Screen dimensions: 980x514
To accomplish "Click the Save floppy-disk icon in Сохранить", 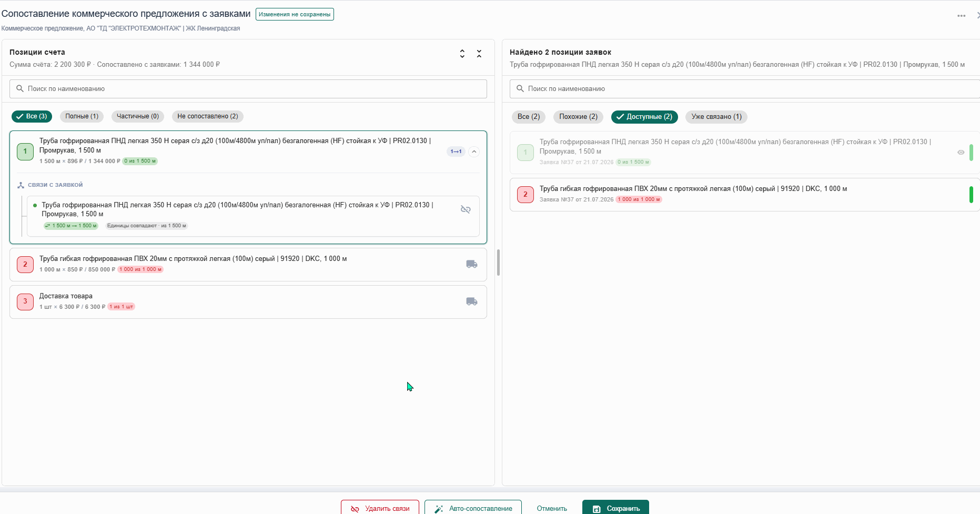I will 597,509.
